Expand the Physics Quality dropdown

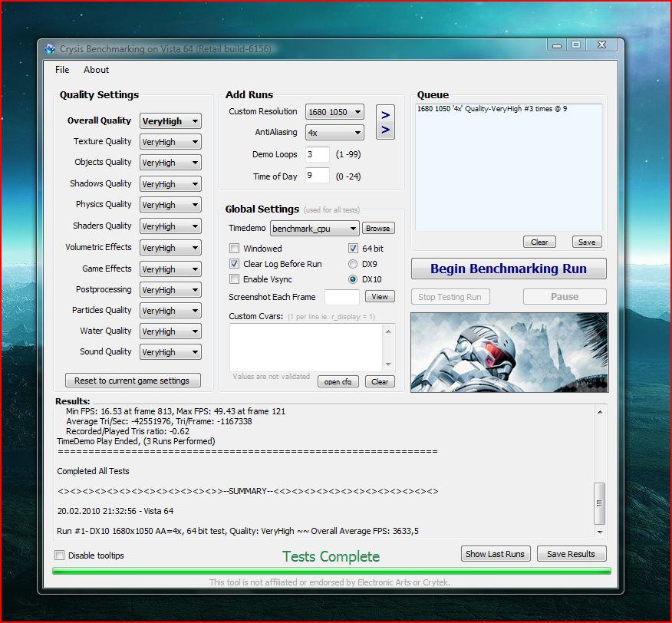click(170, 205)
